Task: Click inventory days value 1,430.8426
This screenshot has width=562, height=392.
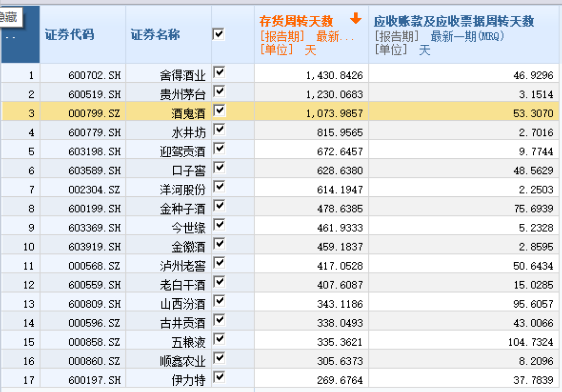Action: click(334, 75)
